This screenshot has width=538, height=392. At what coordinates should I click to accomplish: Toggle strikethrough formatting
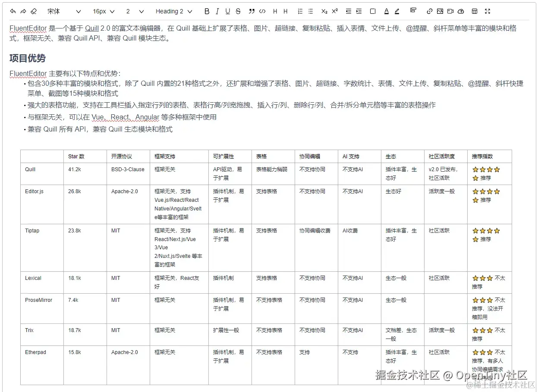(238, 11)
